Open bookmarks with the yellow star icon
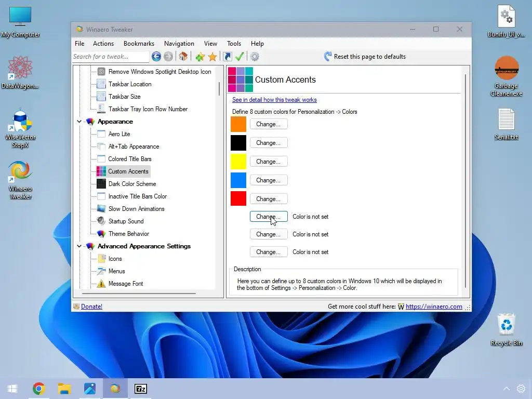This screenshot has width=532, height=399. coord(212,57)
